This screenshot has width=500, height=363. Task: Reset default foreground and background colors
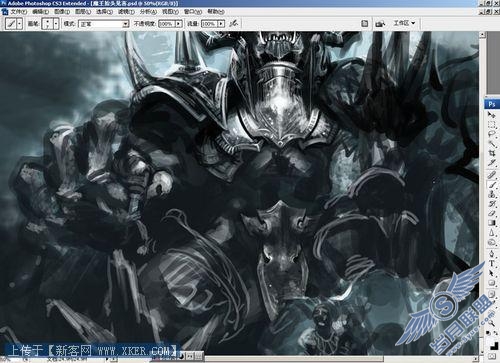click(x=488, y=333)
